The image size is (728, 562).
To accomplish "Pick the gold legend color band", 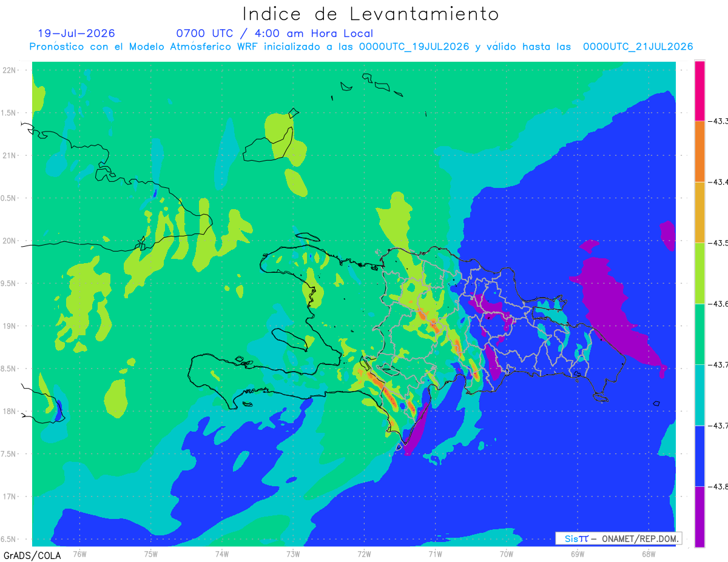I will tap(699, 212).
